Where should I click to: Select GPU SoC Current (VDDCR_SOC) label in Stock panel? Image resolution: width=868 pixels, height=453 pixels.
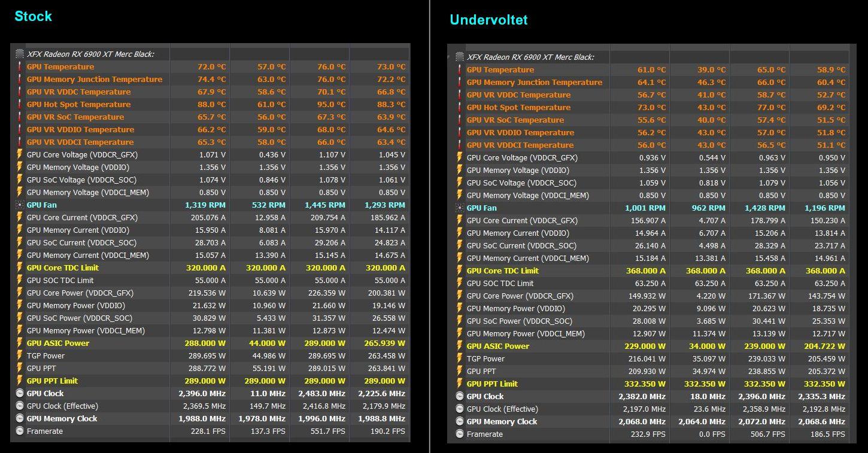(81, 242)
